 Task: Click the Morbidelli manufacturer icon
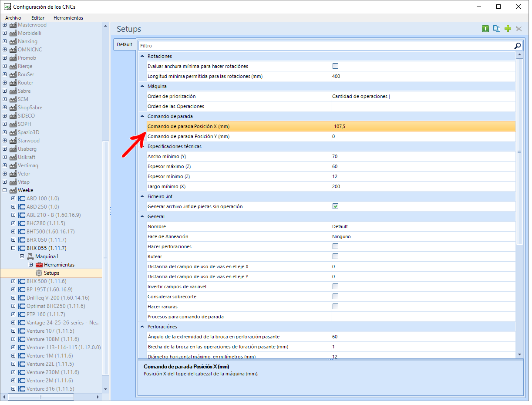tap(13, 33)
